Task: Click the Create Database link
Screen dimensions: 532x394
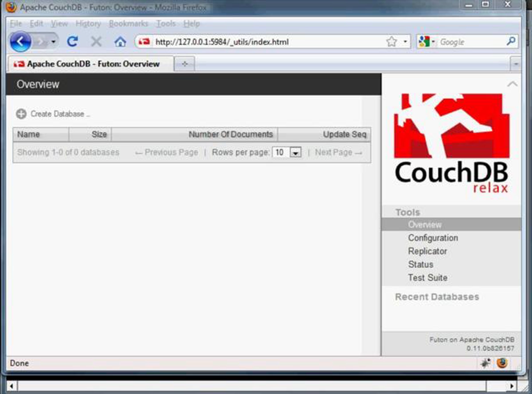Action: click(x=60, y=114)
